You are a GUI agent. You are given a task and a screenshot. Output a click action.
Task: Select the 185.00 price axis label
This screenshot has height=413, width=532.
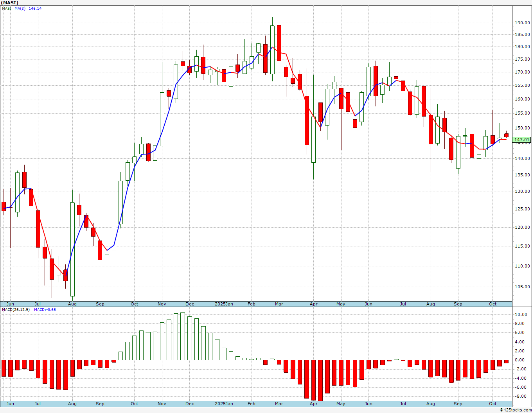pos(522,35)
